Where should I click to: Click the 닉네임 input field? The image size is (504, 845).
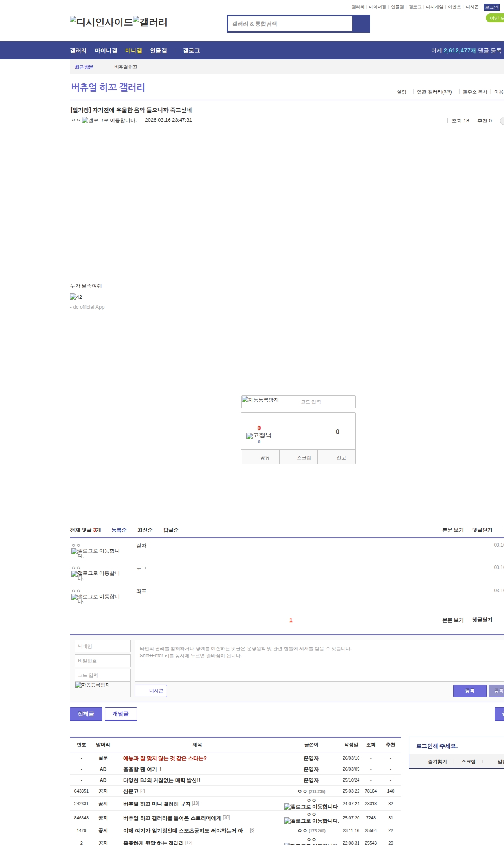click(102, 646)
